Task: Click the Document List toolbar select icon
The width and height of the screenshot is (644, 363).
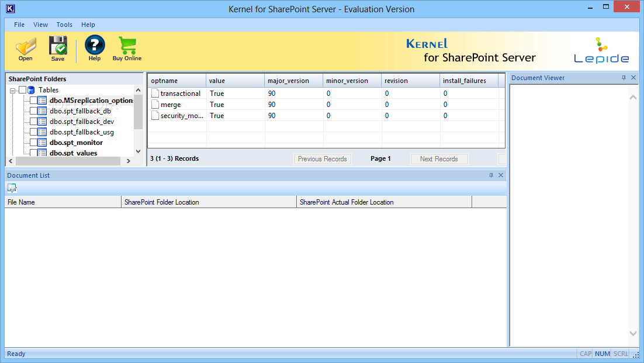Action: click(x=12, y=188)
